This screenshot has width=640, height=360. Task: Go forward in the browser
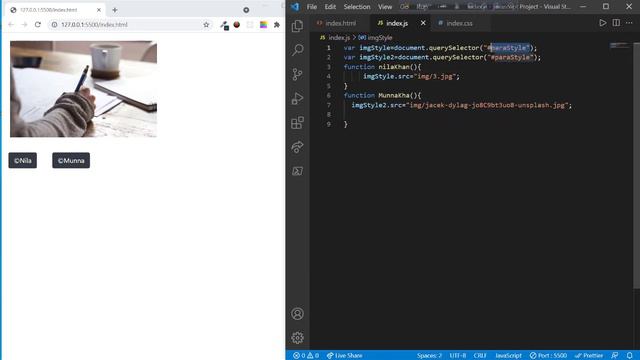pos(24,24)
